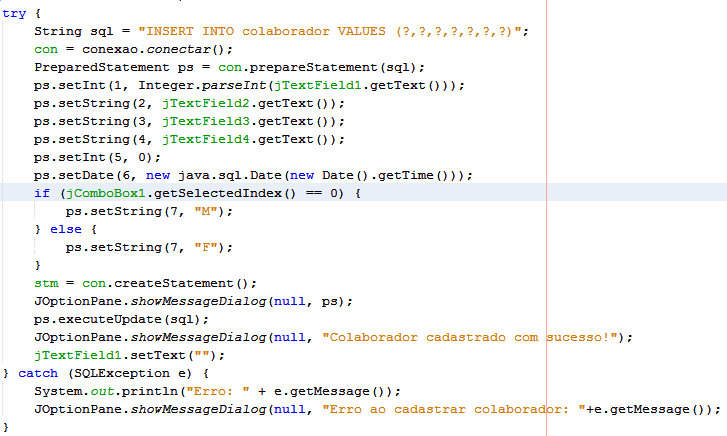
Task: Click 'SQLException' in catch clause
Action: (x=122, y=373)
